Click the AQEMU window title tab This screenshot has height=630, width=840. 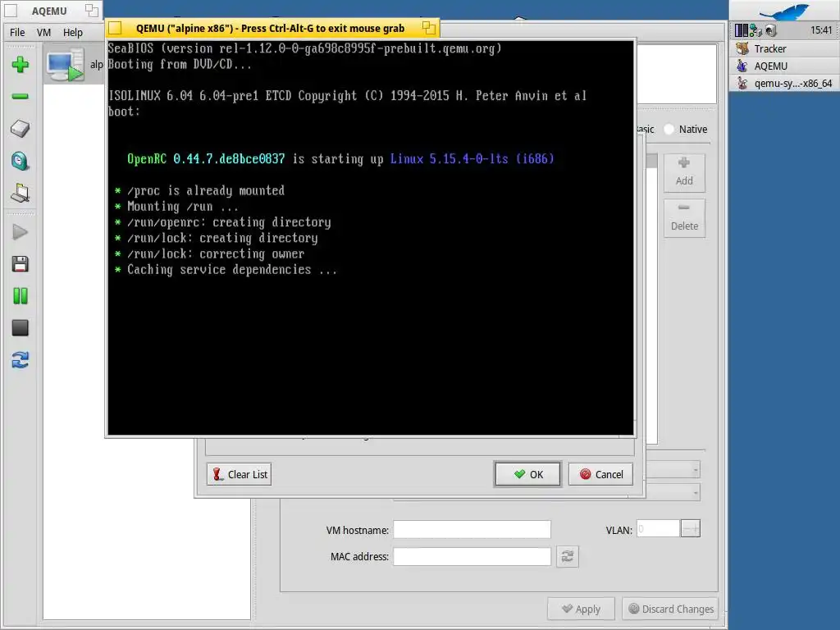(x=49, y=11)
